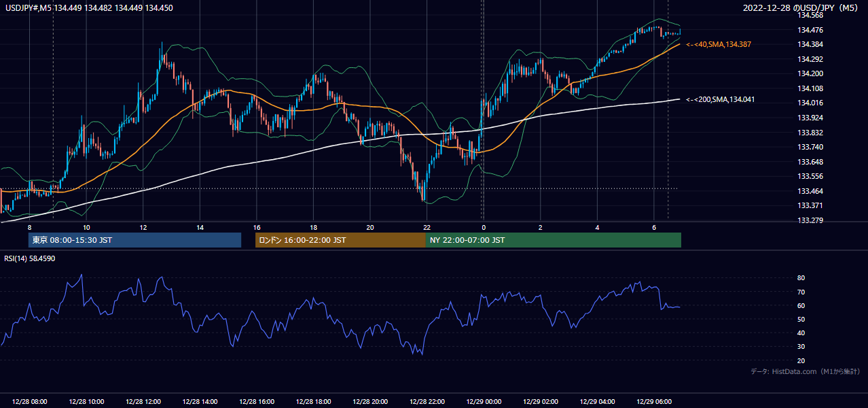The image size is (868, 408).
Task: Click price axis label 133.924
Action: (811, 118)
